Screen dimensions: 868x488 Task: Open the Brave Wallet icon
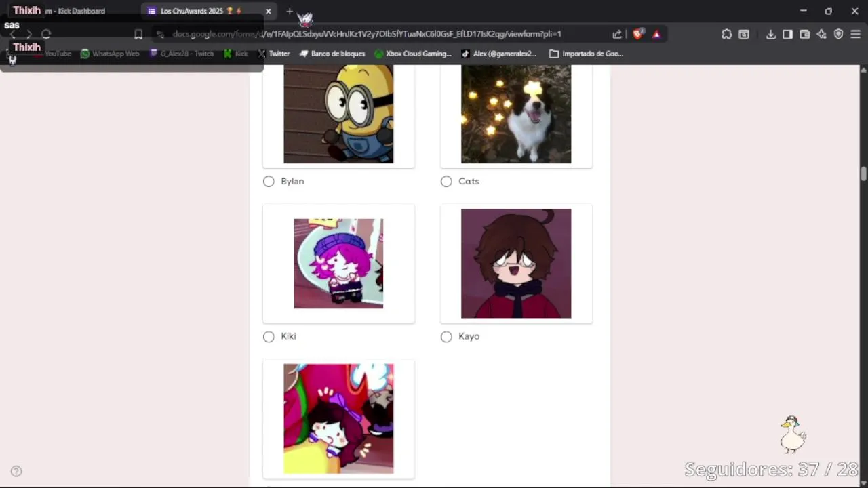click(x=805, y=34)
